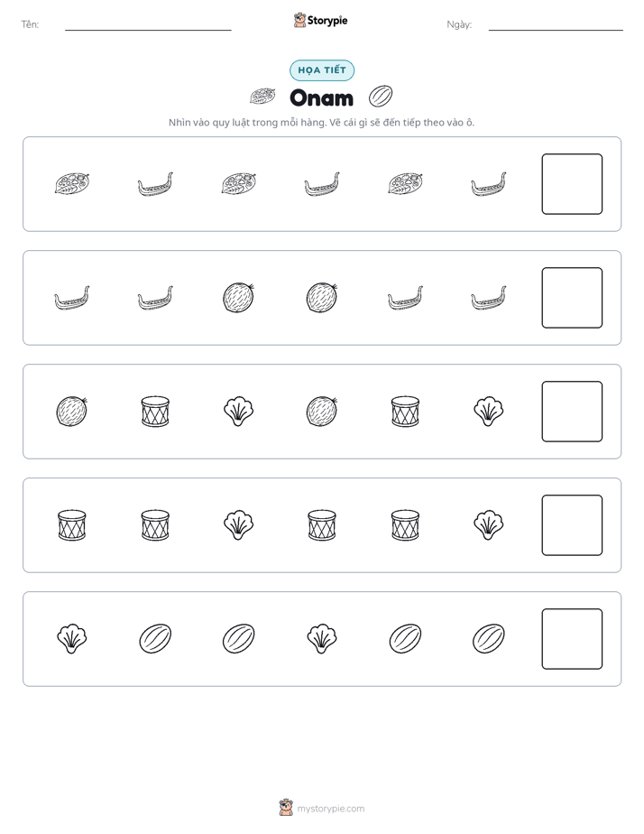Screen dimensions: 644x834
Task: Click the answer box in the third row
Action: [572, 412]
